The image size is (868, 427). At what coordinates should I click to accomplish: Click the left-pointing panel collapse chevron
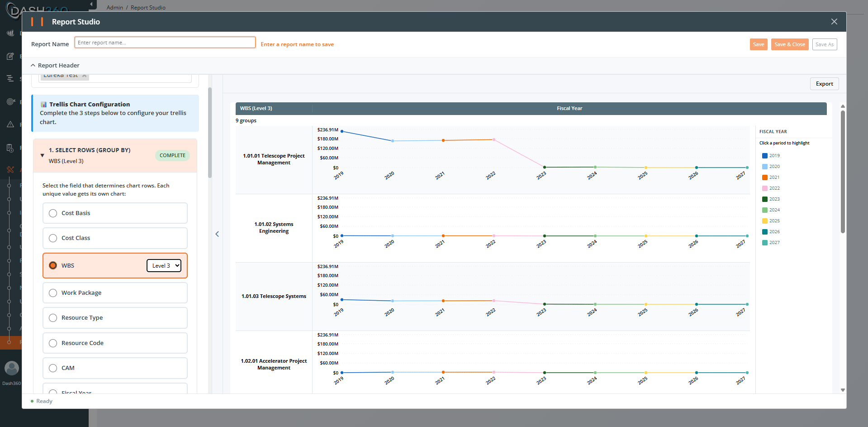[217, 234]
